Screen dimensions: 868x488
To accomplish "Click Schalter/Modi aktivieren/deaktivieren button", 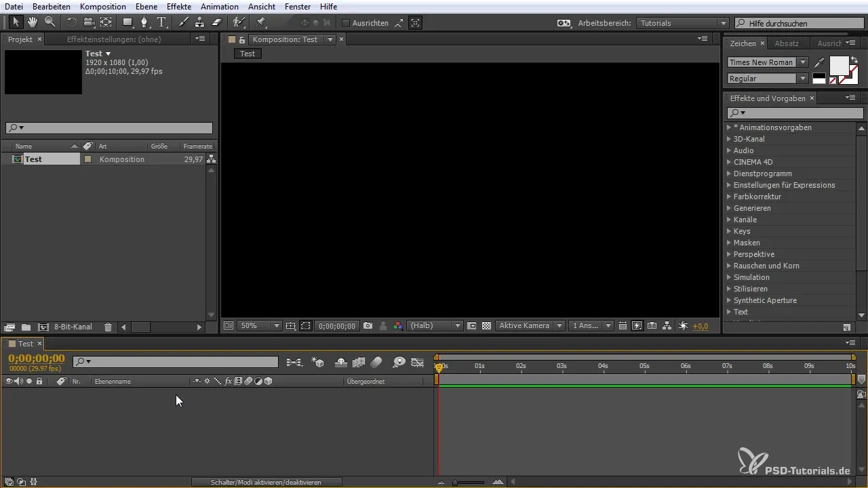I will (266, 483).
